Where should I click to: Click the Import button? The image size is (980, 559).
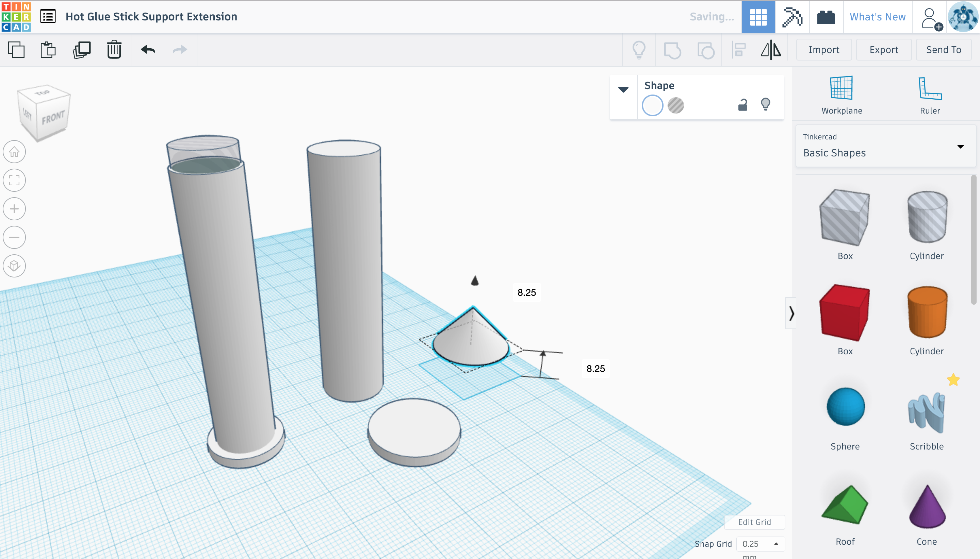coord(823,49)
